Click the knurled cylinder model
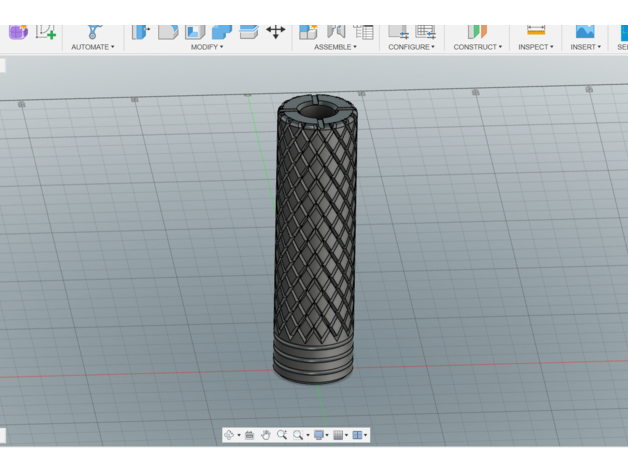Viewport: 628px width, 472px height. click(313, 240)
